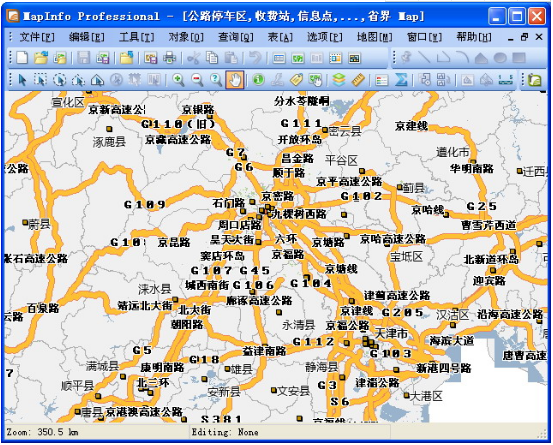Viewport: 553px width, 445px height.
Task: Open the 地图[M] menu
Action: pyautogui.click(x=375, y=37)
